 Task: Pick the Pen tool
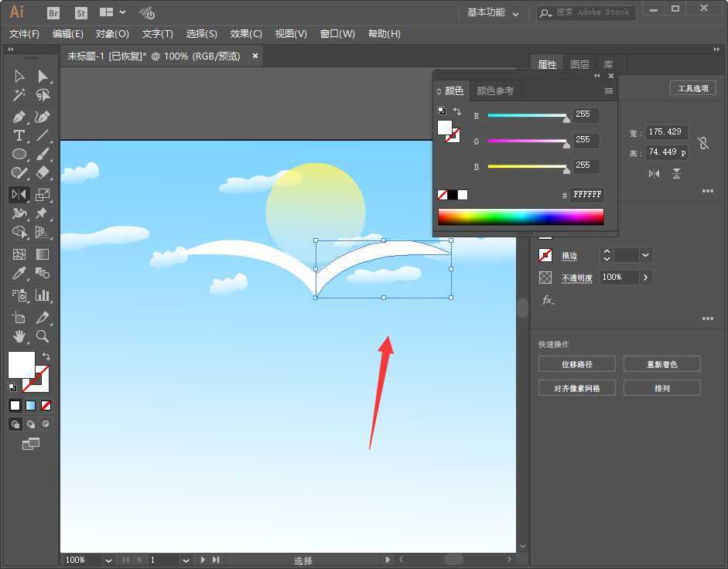click(19, 116)
